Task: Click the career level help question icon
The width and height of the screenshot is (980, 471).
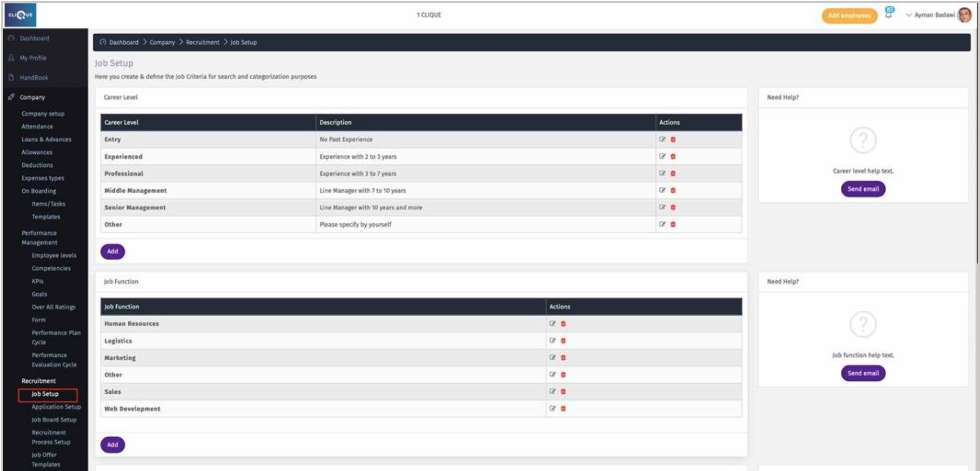Action: click(x=863, y=140)
